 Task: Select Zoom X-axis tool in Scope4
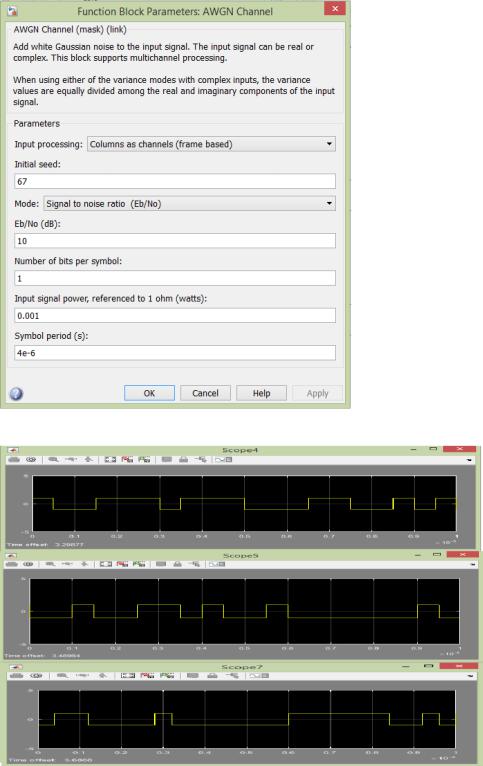click(x=71, y=460)
